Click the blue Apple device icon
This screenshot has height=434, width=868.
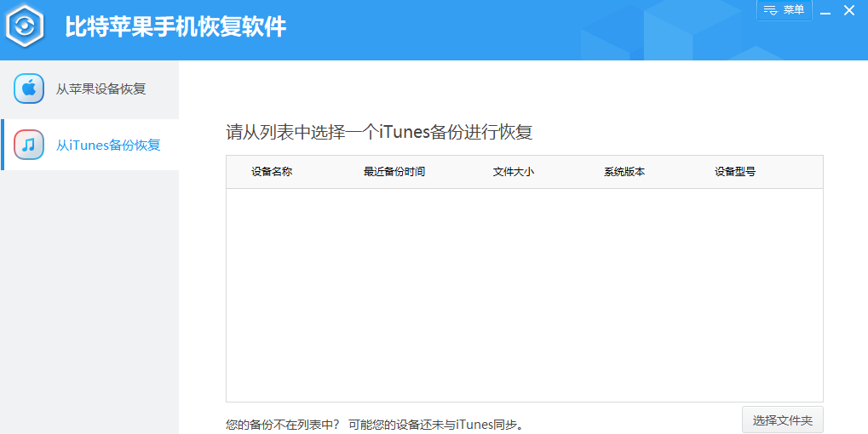coord(29,89)
